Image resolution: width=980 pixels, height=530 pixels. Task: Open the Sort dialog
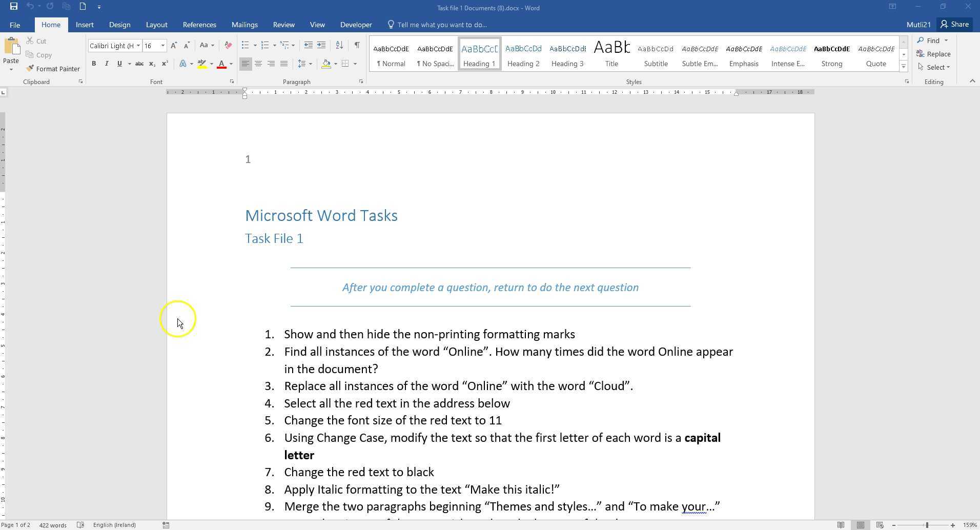point(339,45)
